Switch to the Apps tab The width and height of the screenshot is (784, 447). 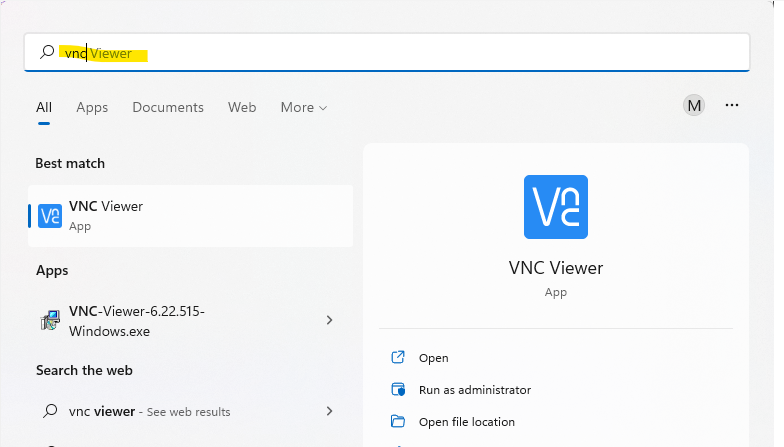(x=92, y=107)
